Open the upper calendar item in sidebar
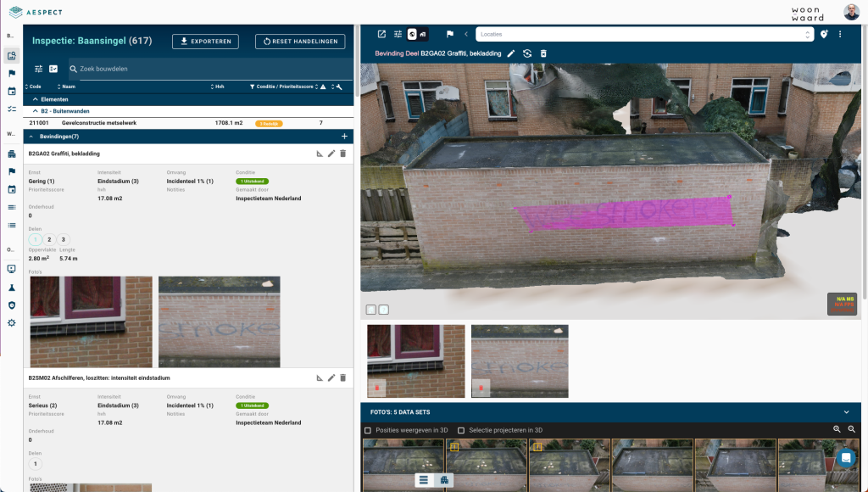This screenshot has height=492, width=868. [12, 91]
